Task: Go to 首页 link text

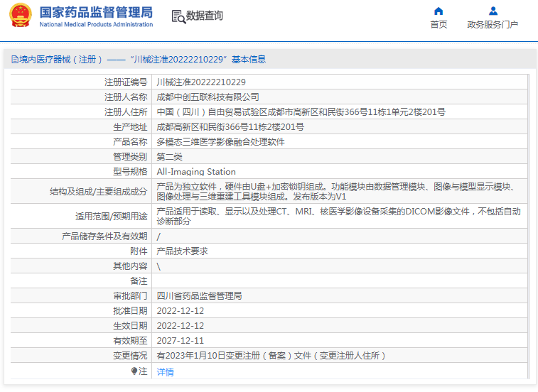Action: (x=439, y=24)
